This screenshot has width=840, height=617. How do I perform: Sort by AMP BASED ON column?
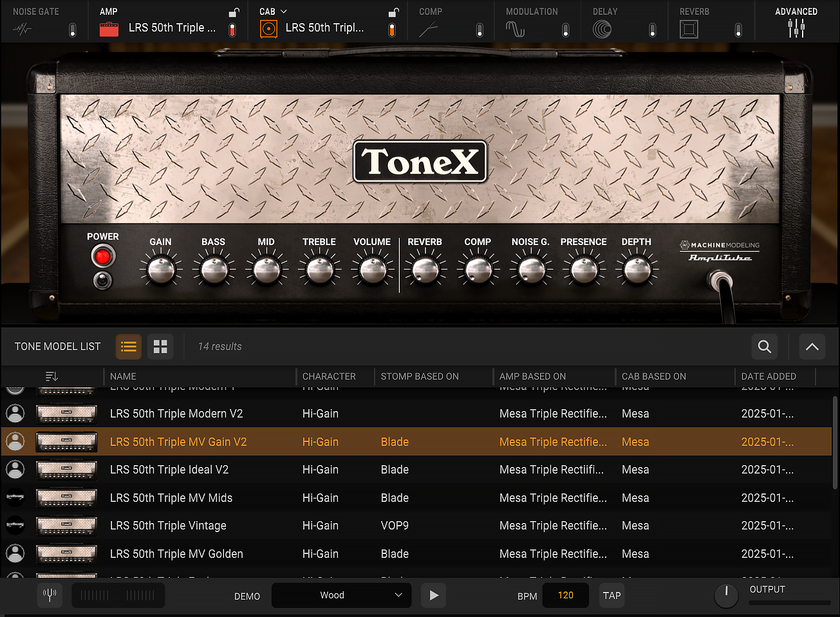pyautogui.click(x=533, y=376)
